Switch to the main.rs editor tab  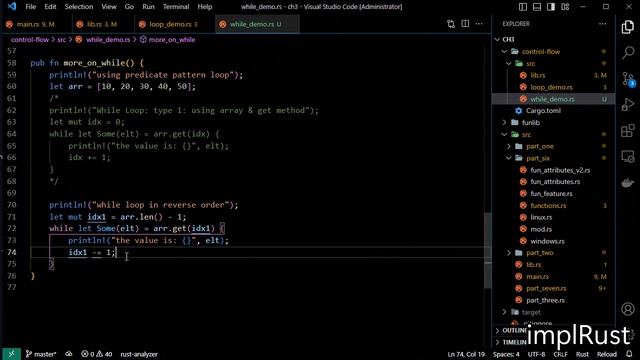click(36, 24)
